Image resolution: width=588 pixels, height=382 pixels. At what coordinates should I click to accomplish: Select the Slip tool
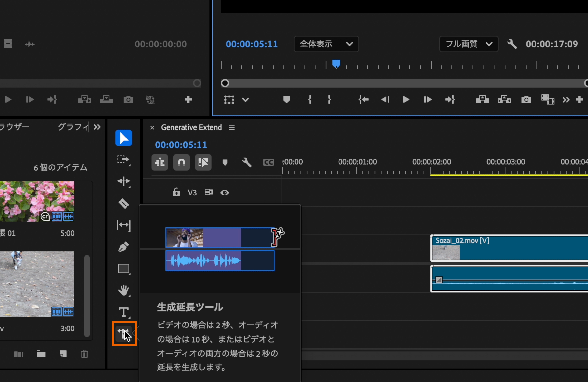pyautogui.click(x=123, y=225)
